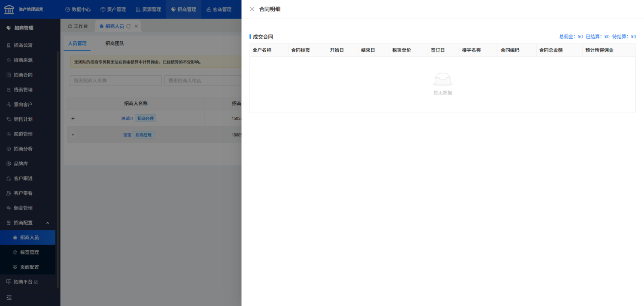This screenshot has width=644, height=306.
Task: Refresh the 招商人员 page tab
Action: [x=128, y=26]
